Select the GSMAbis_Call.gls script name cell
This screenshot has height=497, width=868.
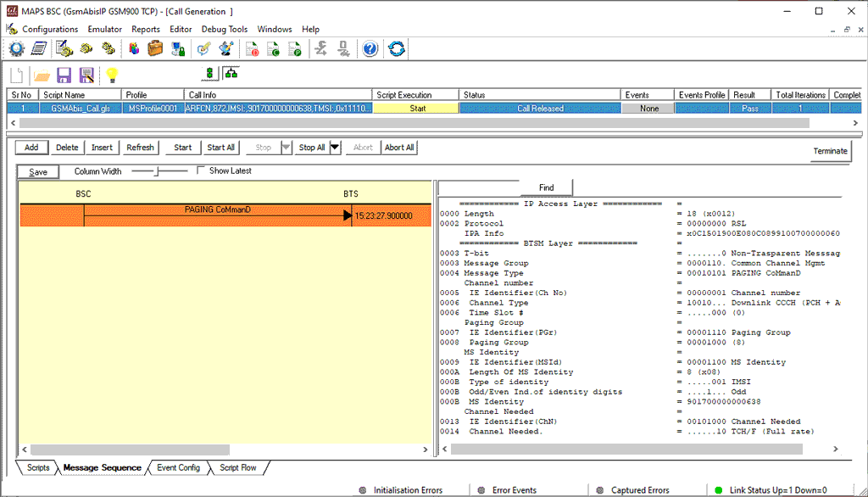pyautogui.click(x=81, y=109)
